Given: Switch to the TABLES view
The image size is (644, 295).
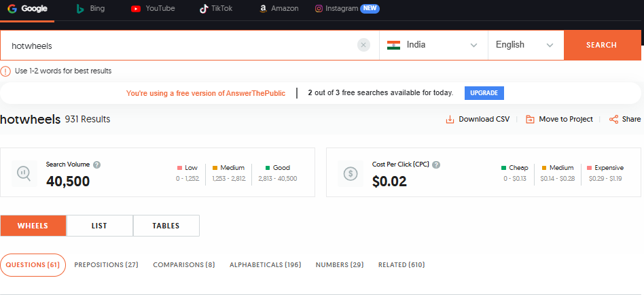Looking at the screenshot, I should (166, 226).
